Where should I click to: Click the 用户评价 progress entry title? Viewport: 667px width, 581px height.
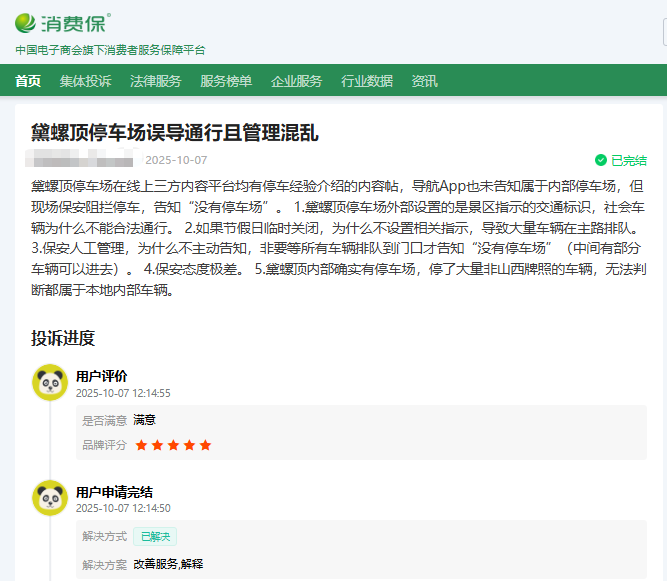[102, 376]
